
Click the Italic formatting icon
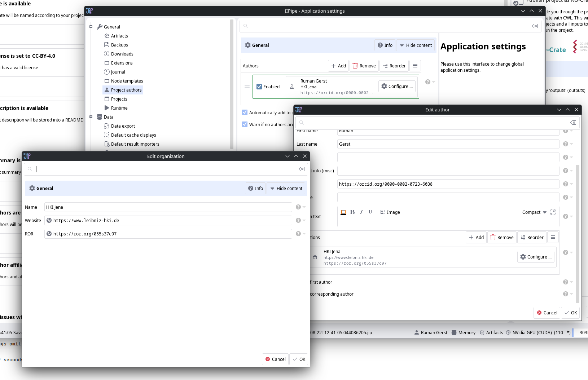(361, 212)
